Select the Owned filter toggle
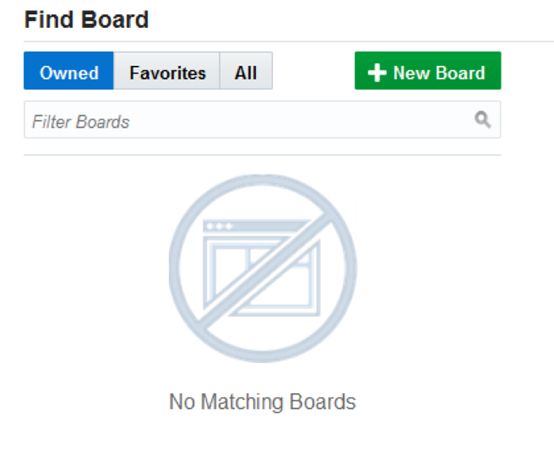 pyautogui.click(x=69, y=71)
